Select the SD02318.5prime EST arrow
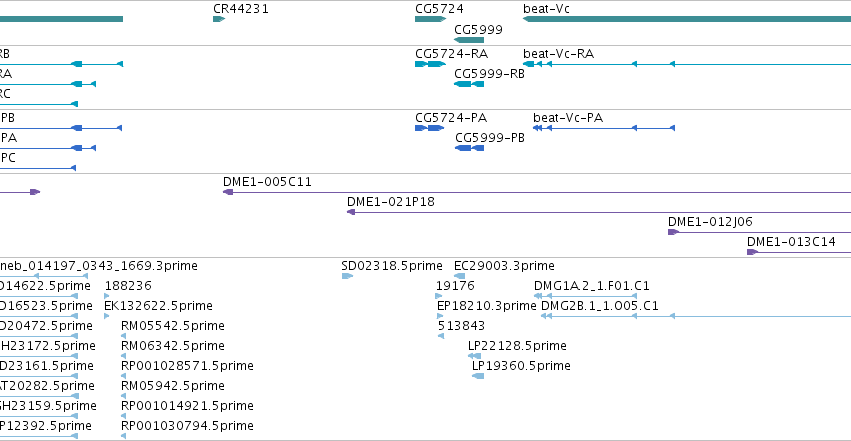 point(347,276)
